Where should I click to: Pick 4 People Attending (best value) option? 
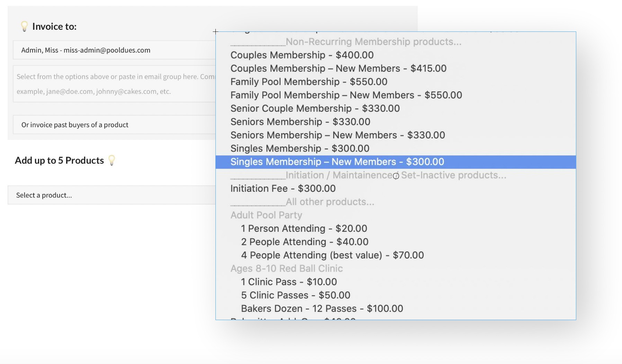332,255
